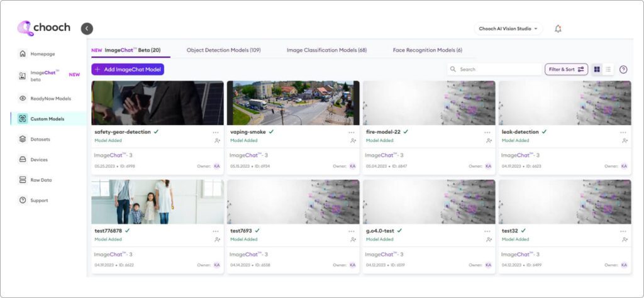This screenshot has height=298, width=644.
Task: Click the g.o4.0-test model name
Action: tap(380, 231)
